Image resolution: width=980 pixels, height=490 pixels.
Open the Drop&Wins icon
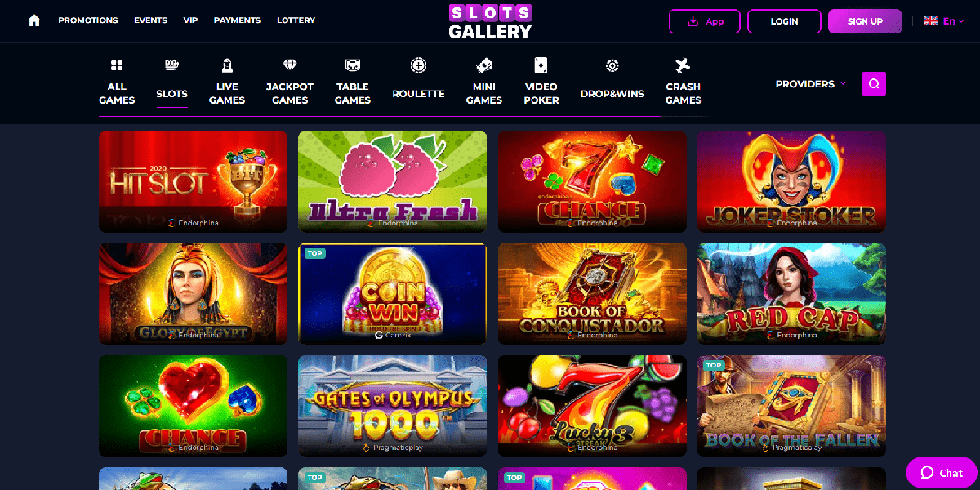(612, 65)
